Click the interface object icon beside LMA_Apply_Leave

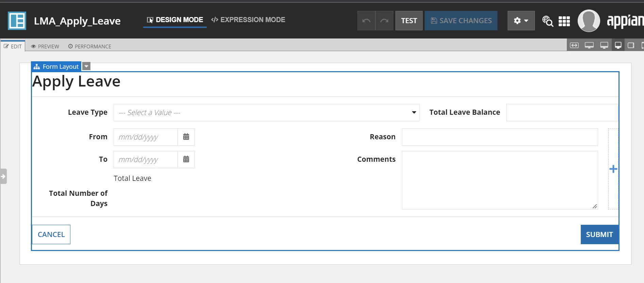(17, 21)
